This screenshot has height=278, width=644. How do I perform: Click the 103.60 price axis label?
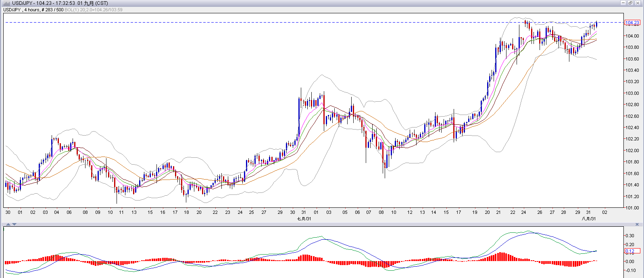coord(632,59)
